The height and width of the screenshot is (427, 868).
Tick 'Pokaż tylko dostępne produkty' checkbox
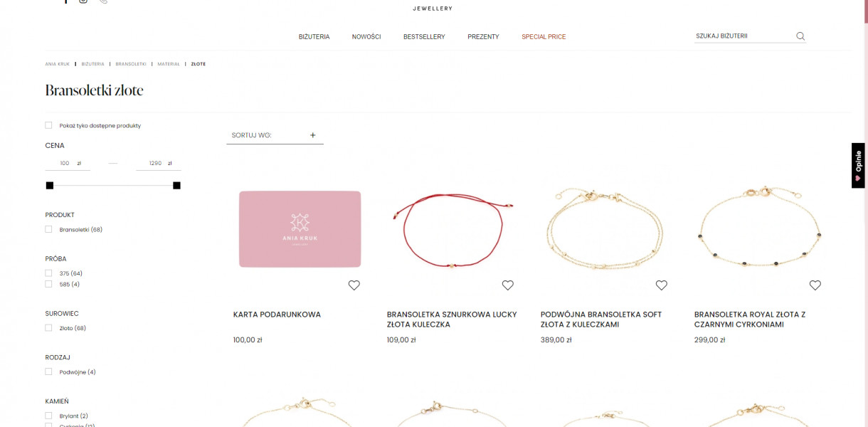pos(48,125)
